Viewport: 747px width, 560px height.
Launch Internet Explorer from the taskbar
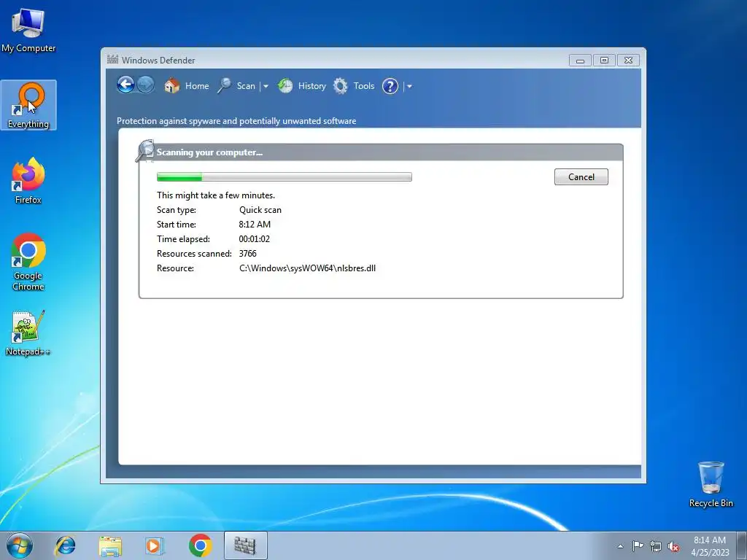[x=65, y=545]
